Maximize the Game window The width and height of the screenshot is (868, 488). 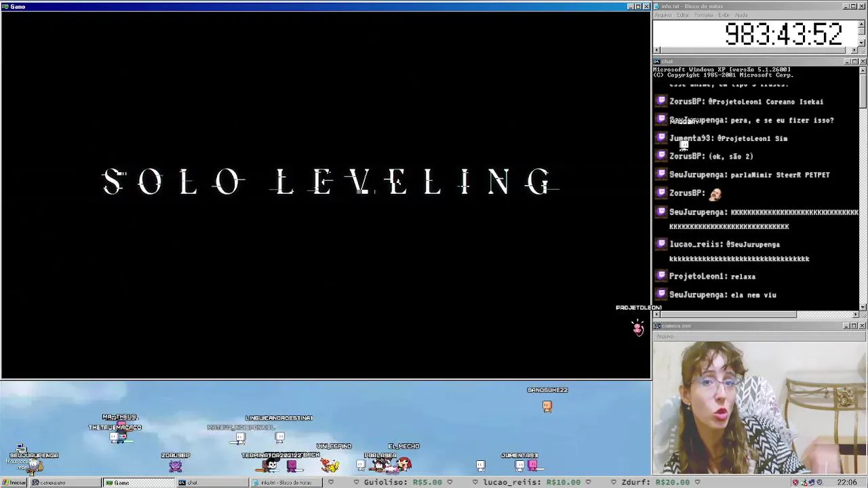coord(637,6)
